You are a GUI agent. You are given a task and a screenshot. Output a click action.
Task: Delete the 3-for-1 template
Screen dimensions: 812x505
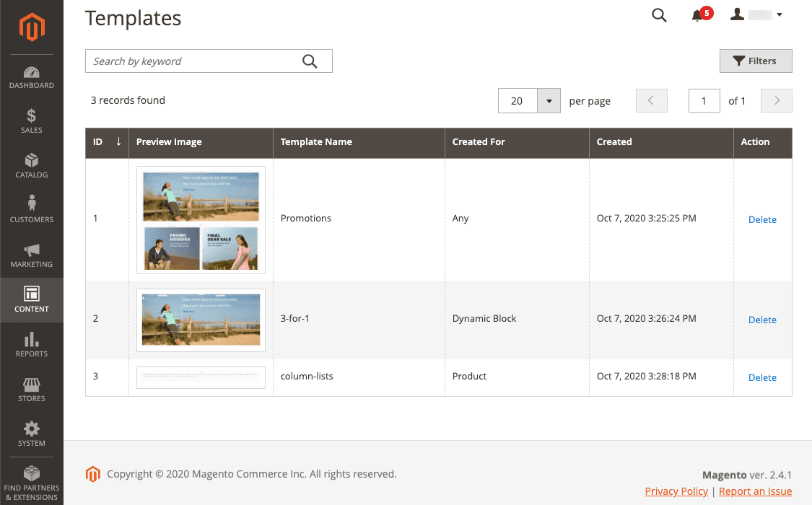click(762, 320)
